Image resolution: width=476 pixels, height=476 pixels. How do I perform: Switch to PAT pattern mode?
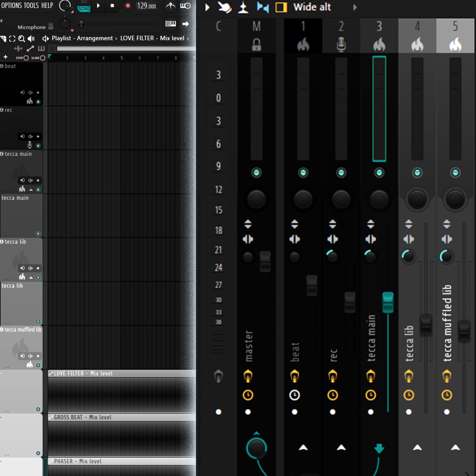tap(84, 2)
